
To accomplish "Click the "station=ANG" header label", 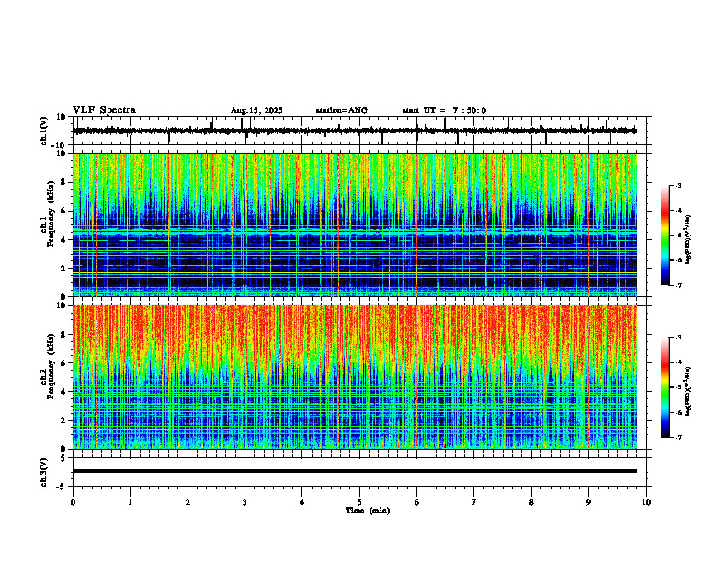I will pos(341,110).
